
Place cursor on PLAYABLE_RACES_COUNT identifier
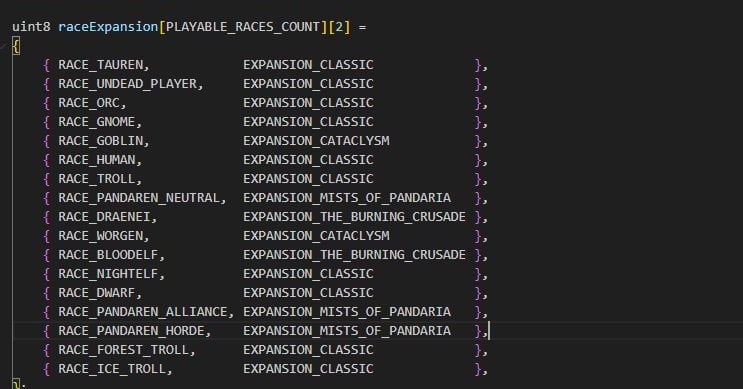(x=243, y=27)
